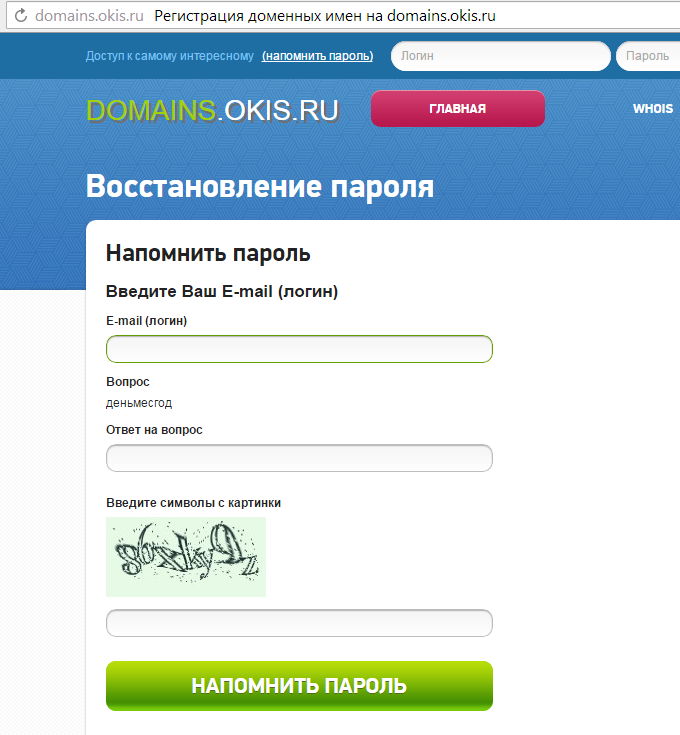Screen dimensions: 680x735
Task: Focus the E-mail (логин) input field
Action: pos(299,349)
